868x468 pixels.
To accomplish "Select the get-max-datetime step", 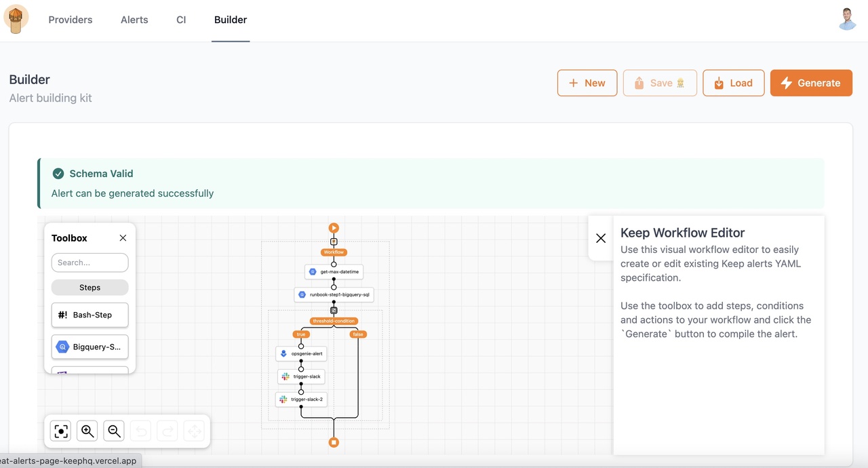I will click(334, 272).
